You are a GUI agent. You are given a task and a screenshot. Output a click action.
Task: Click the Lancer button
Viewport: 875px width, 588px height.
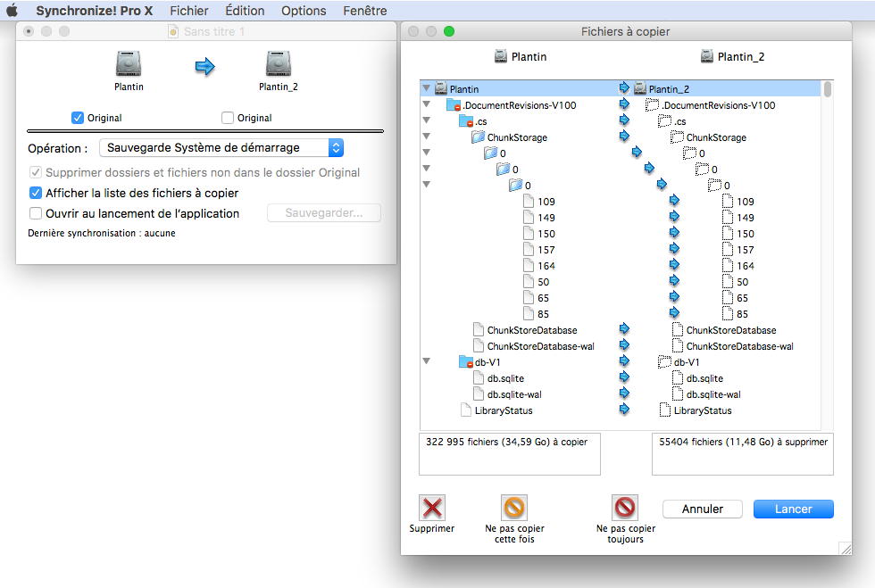pos(794,509)
